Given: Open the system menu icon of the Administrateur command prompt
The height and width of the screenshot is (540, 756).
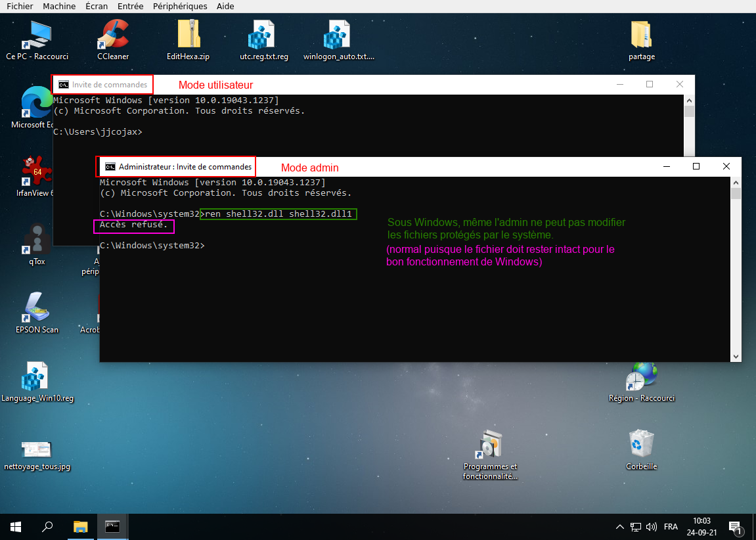Looking at the screenshot, I should 110,167.
